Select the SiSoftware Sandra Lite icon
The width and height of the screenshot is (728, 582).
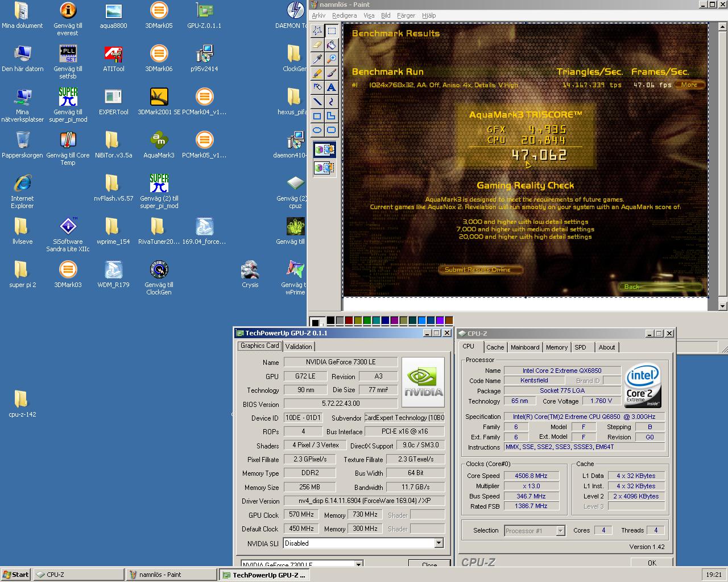click(x=68, y=235)
